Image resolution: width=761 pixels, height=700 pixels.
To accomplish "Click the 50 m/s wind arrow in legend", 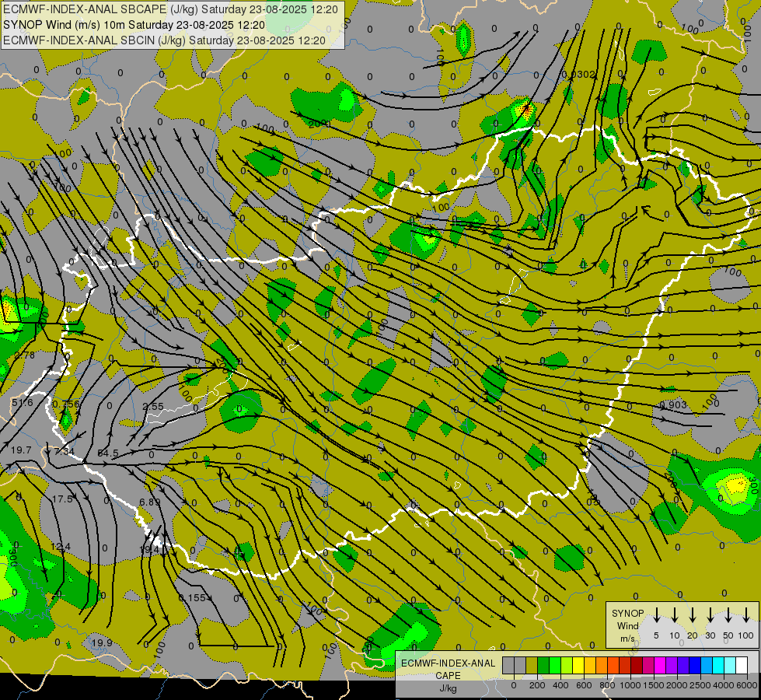I will click(728, 614).
